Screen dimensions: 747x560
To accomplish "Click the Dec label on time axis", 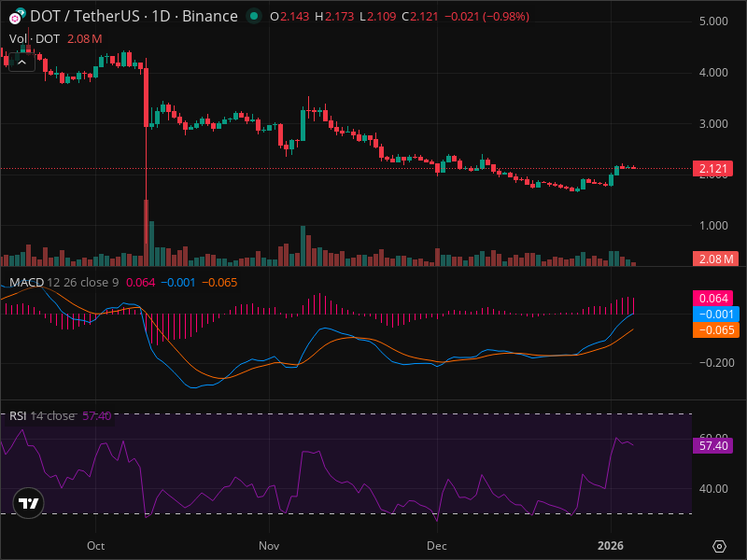I will tap(437, 546).
